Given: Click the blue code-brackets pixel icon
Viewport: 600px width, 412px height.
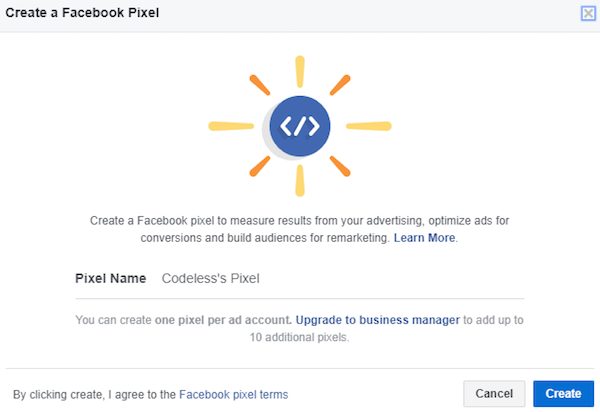Looking at the screenshot, I should (300, 126).
